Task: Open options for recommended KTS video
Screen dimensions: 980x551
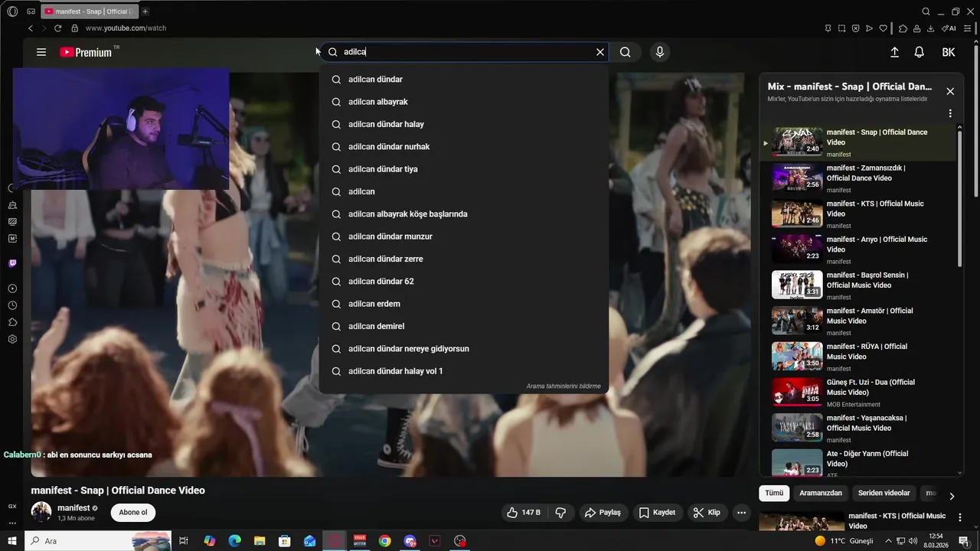Action: (x=960, y=518)
